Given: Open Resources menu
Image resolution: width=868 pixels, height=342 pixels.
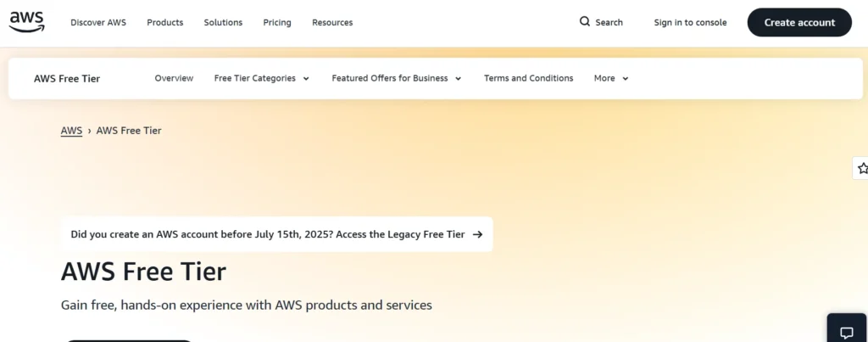Looking at the screenshot, I should (x=332, y=23).
